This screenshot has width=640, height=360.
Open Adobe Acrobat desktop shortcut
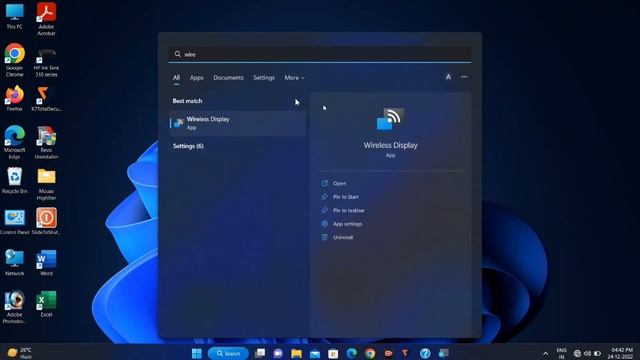46,19
